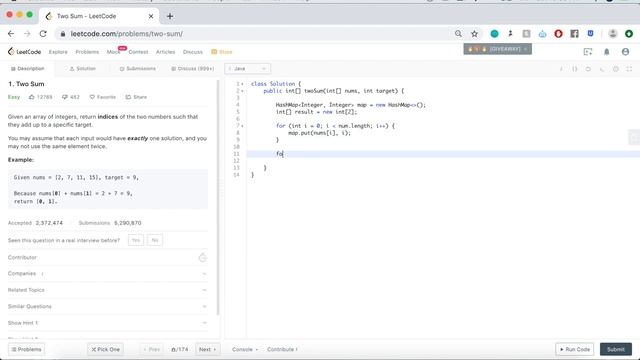Viewport: 640px width, 360px height.
Task: Open the Explore menu item
Action: click(58, 52)
